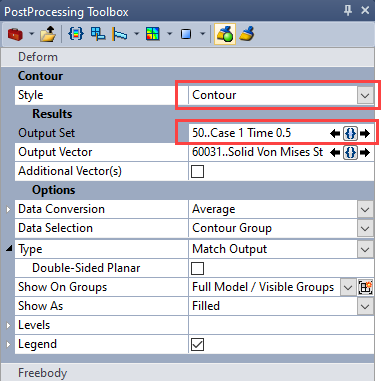This screenshot has width=381, height=381.
Task: Click '60031..Solid Von Mises St' vector value
Action: click(x=257, y=152)
